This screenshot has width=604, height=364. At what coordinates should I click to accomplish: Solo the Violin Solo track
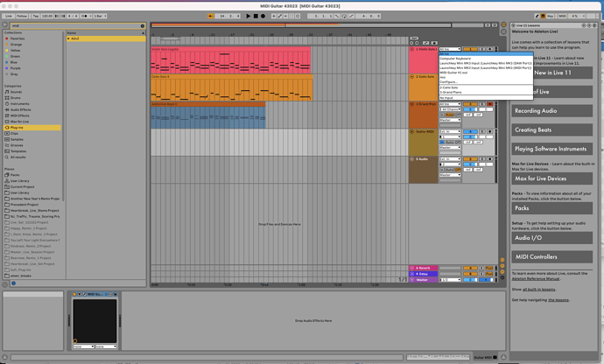(482, 49)
